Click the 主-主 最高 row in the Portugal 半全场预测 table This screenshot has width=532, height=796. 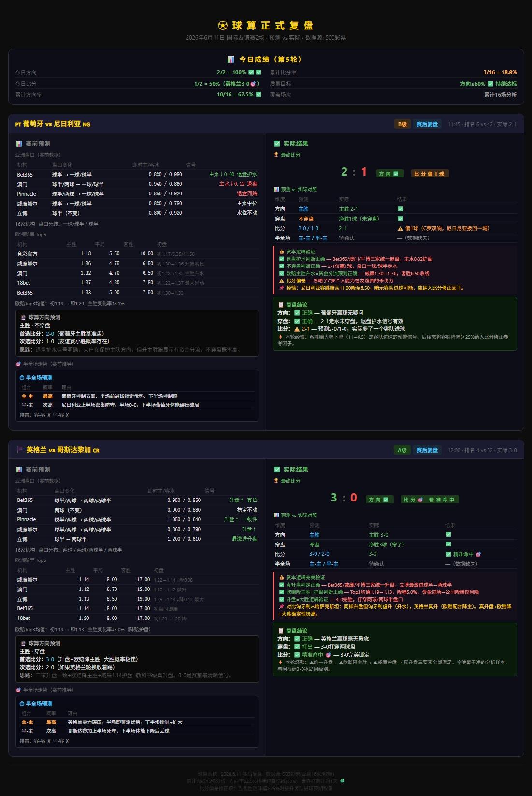click(137, 396)
